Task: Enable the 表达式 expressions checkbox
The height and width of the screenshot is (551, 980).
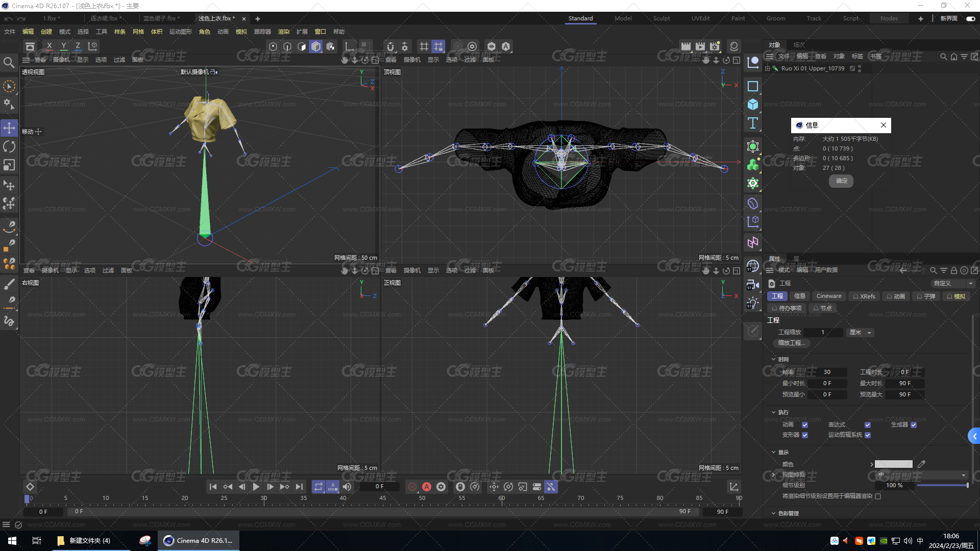Action: [x=868, y=424]
